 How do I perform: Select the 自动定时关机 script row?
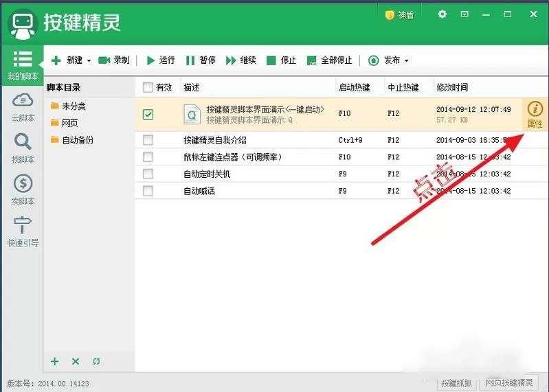coord(341,174)
